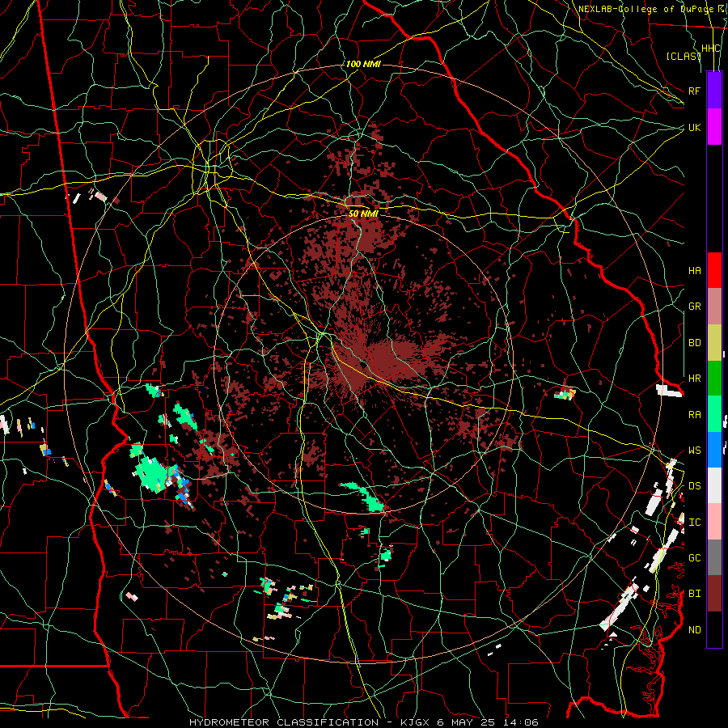Click the "GC" legend label
The image size is (728, 728).
(x=694, y=558)
